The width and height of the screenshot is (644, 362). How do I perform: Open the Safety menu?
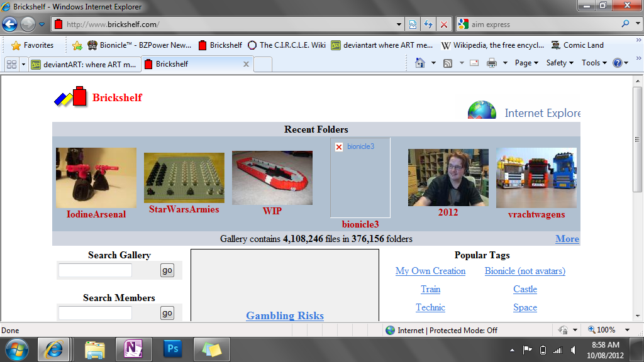coord(560,63)
